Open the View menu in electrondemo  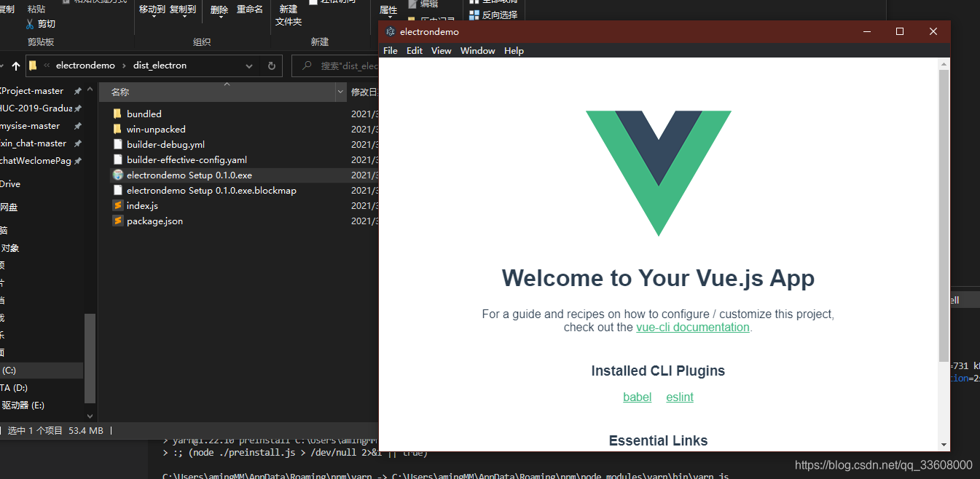(x=441, y=50)
